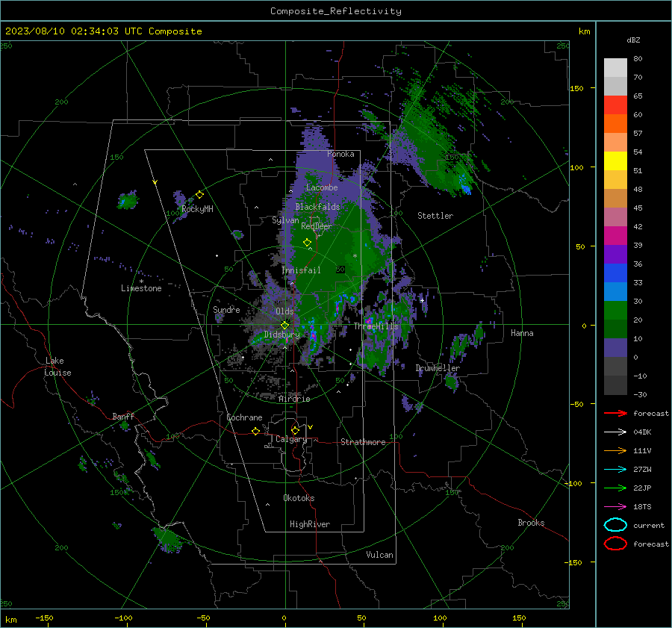Click the Calgary city label

click(291, 439)
